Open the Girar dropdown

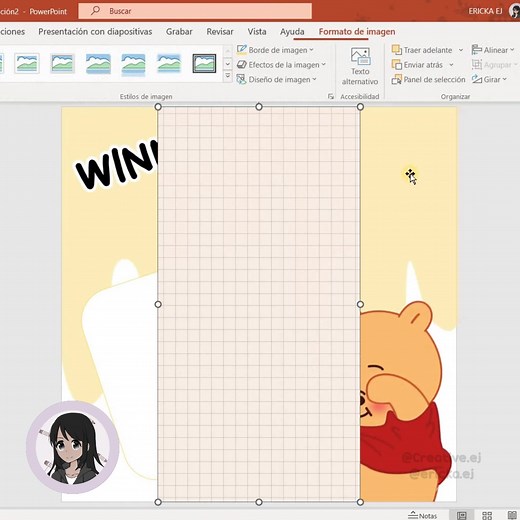[489, 80]
